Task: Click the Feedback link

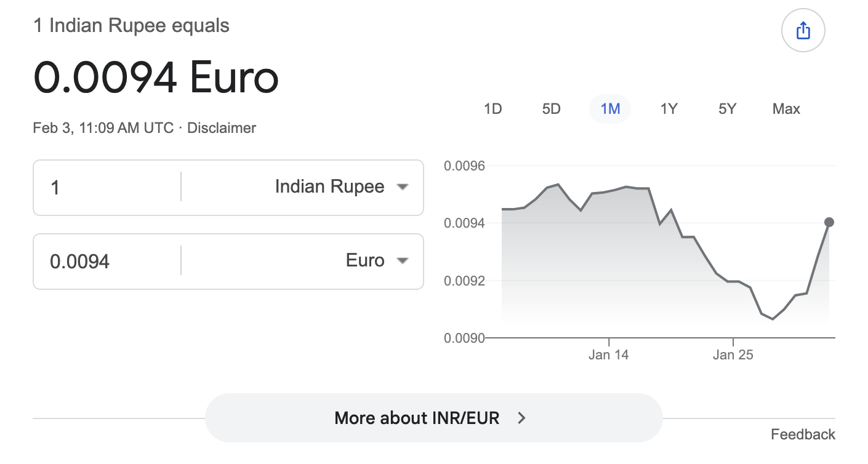Action: (x=803, y=434)
